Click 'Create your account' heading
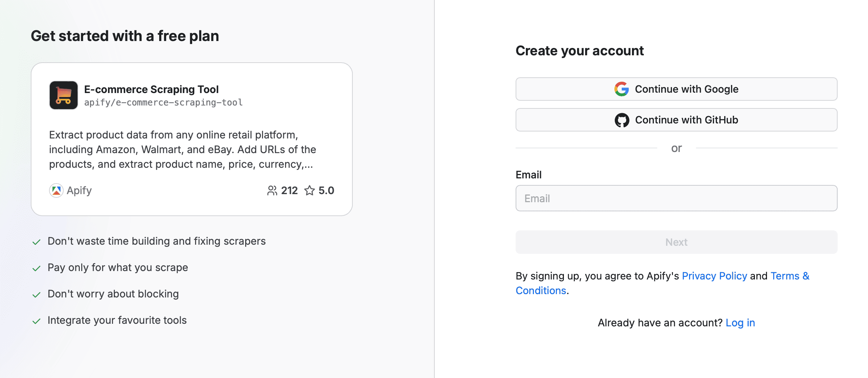The height and width of the screenshot is (378, 868). click(x=580, y=51)
